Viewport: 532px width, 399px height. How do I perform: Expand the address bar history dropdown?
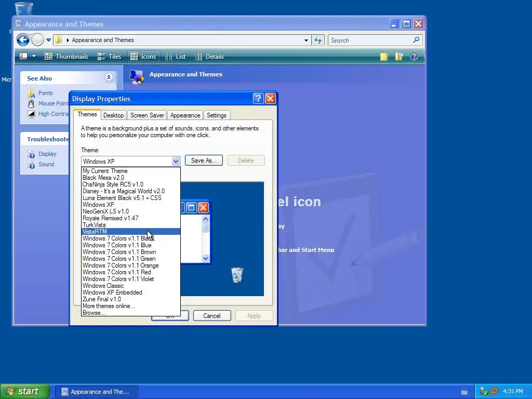click(x=306, y=41)
